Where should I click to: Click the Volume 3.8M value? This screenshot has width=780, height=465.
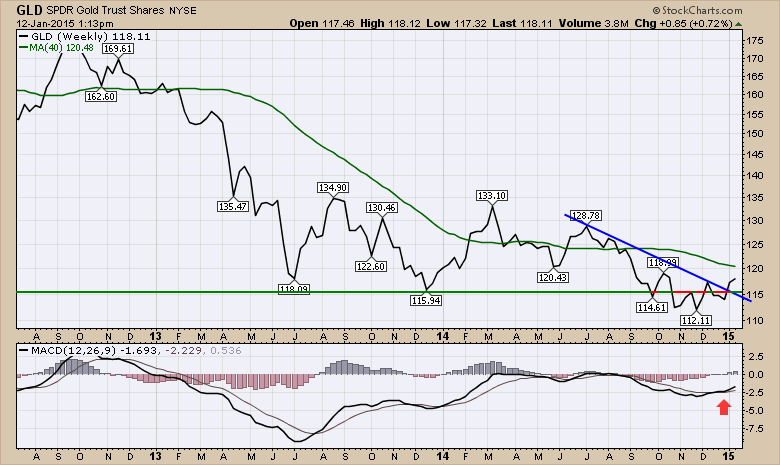point(594,23)
